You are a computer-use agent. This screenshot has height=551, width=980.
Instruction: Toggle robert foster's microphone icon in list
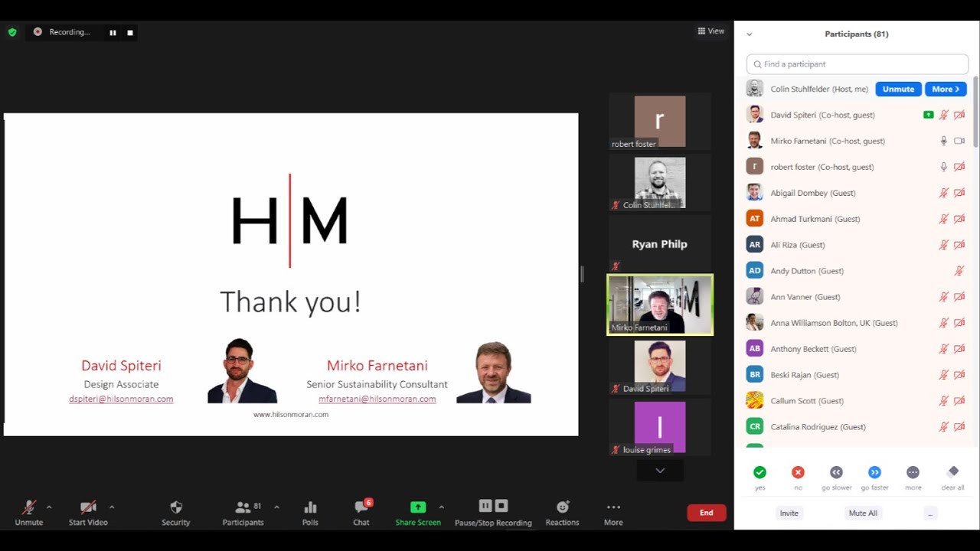(x=944, y=167)
